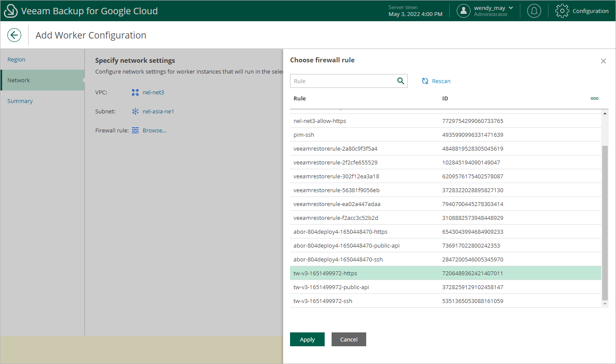
Task: Expand the wendy_may user dropdown
Action: pyautogui.click(x=511, y=8)
